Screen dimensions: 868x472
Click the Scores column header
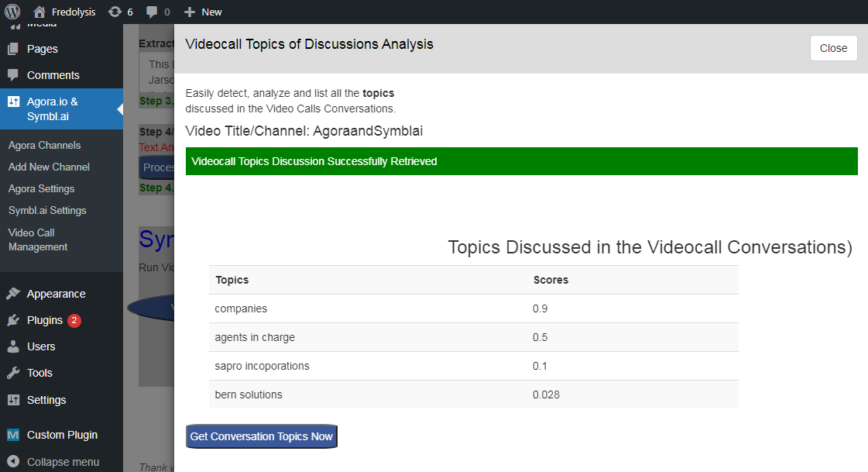point(551,280)
